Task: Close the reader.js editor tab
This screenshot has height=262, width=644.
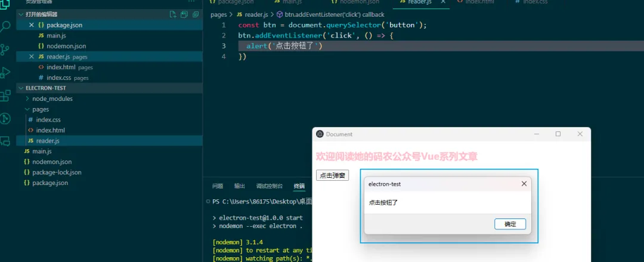Action: pos(442,2)
